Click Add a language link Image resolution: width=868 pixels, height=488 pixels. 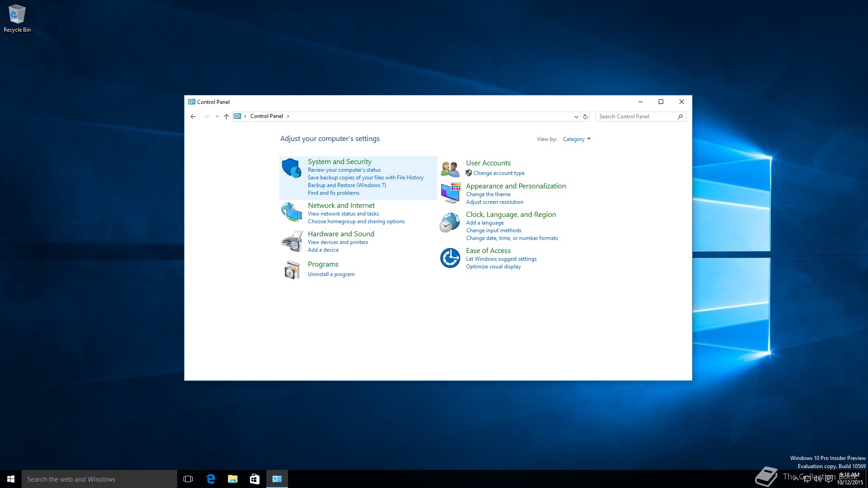click(x=485, y=223)
